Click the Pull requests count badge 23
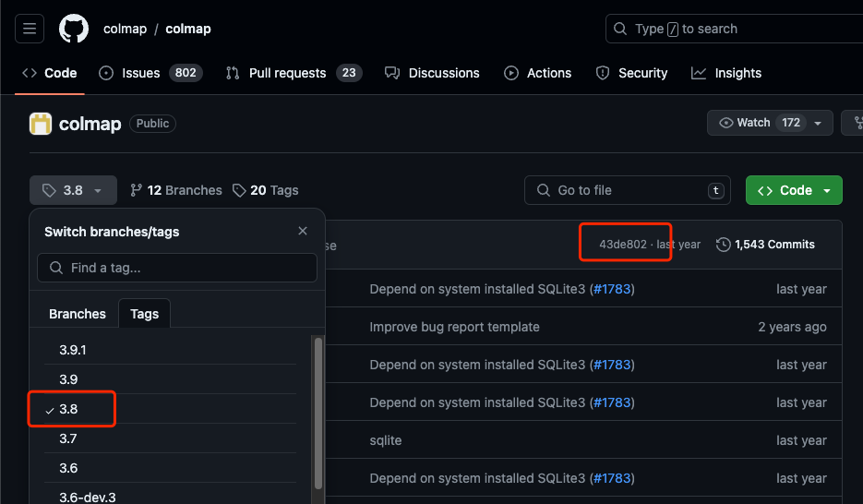 coord(349,73)
